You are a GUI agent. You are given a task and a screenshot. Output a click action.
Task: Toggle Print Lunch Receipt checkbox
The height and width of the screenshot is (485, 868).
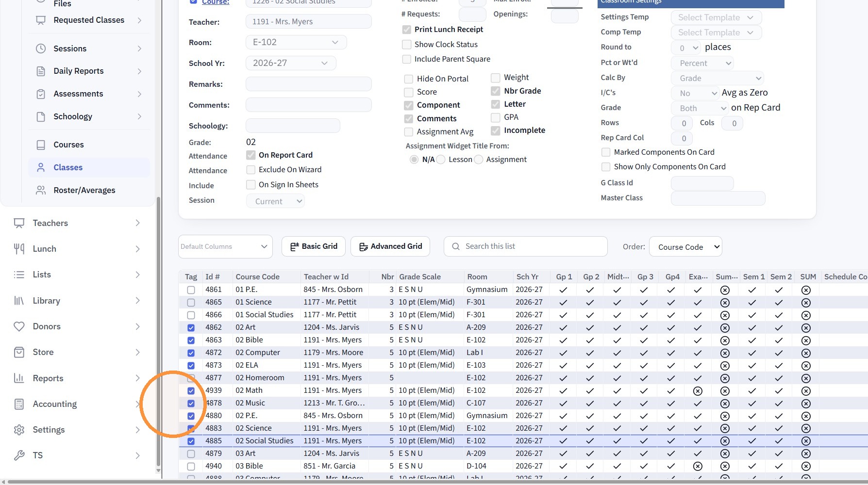coord(407,30)
